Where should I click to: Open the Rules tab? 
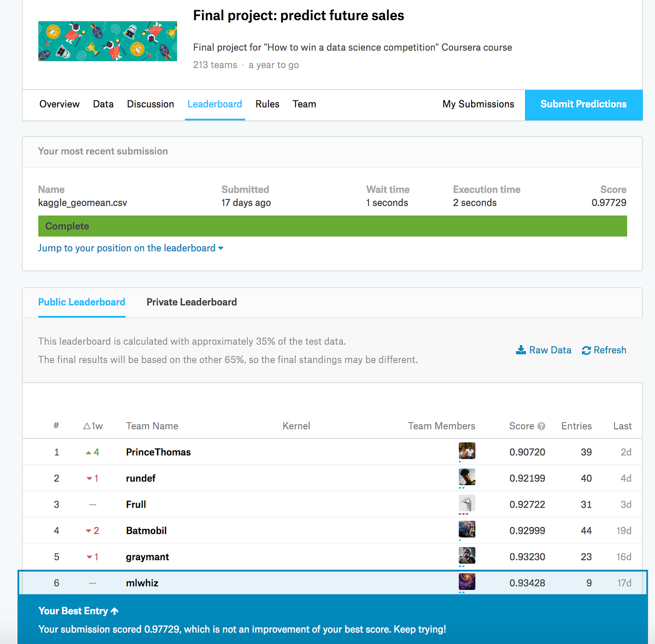268,104
